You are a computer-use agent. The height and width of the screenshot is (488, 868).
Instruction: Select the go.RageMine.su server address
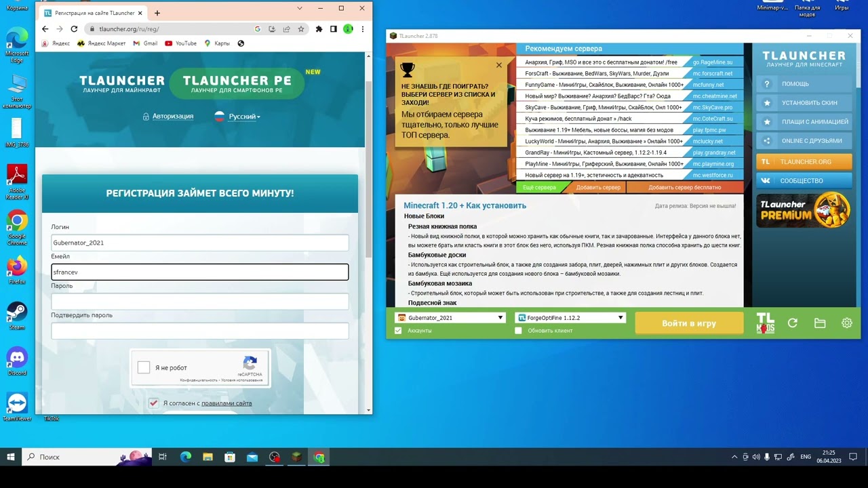point(713,62)
